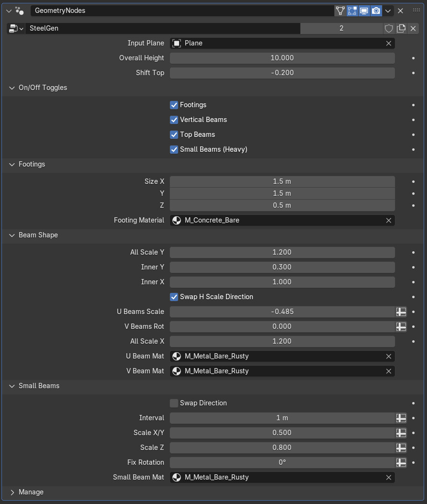Toggle the On Cage vertex icon
427x504 pixels.
click(x=340, y=11)
